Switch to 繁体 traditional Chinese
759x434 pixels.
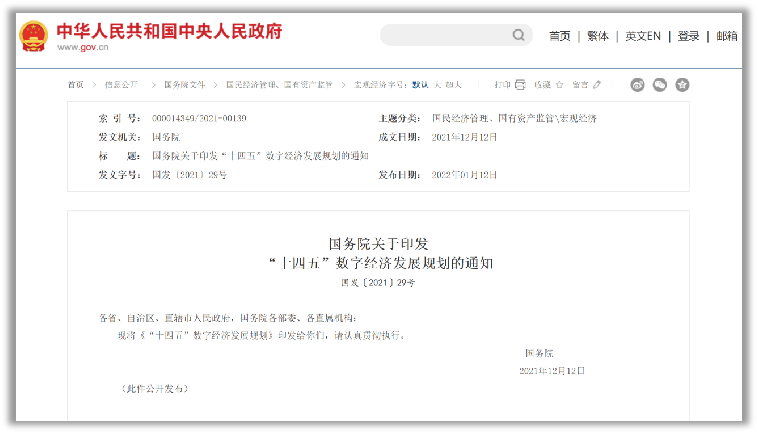click(x=598, y=36)
